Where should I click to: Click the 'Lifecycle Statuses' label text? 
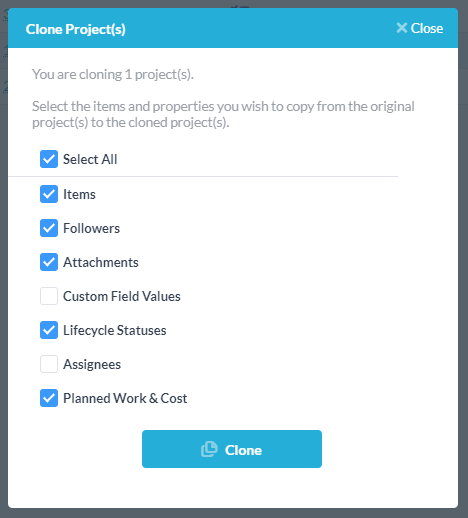point(115,330)
